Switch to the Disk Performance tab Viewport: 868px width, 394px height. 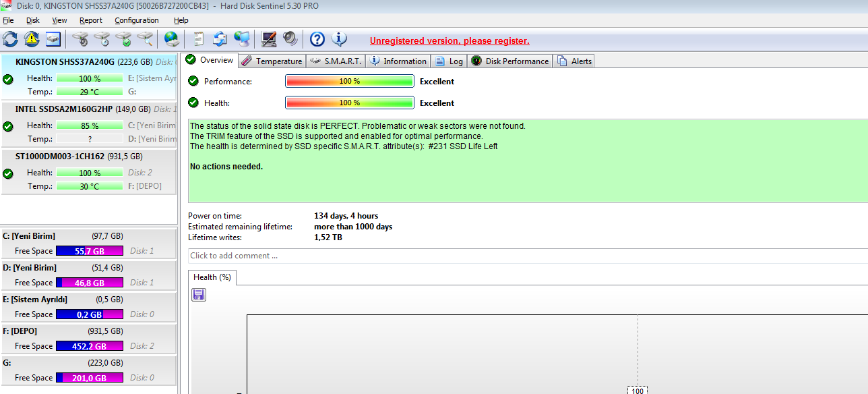tap(510, 61)
